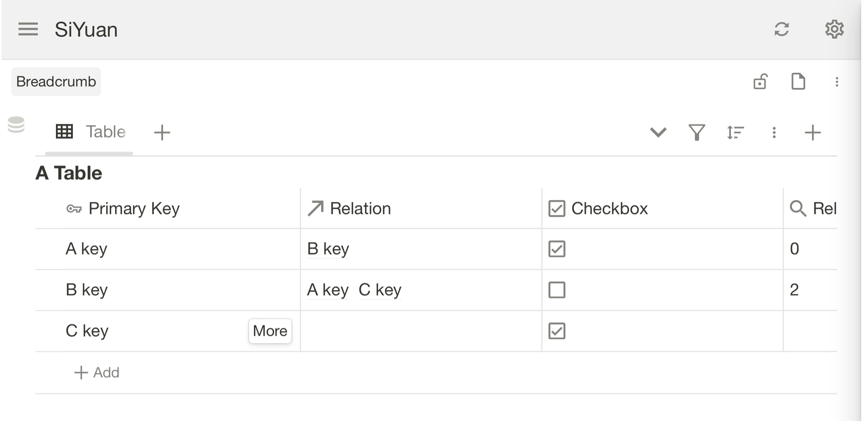Click Add to insert a new row
This screenshot has width=868, height=421.
tap(97, 373)
